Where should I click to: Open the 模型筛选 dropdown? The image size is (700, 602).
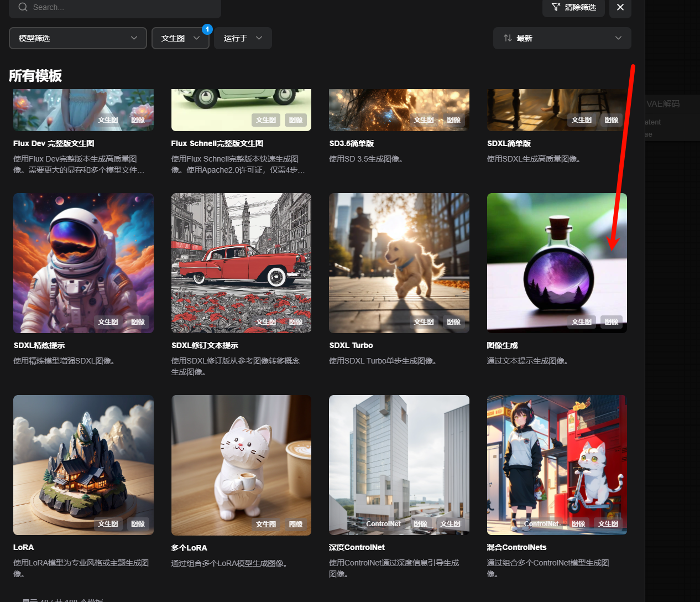click(x=78, y=38)
